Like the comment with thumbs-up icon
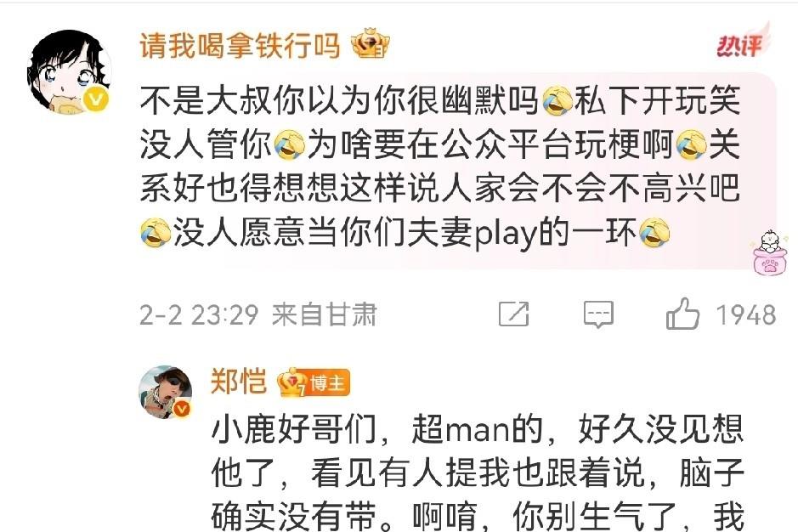Viewport: 798px width, 532px height. coord(682,314)
